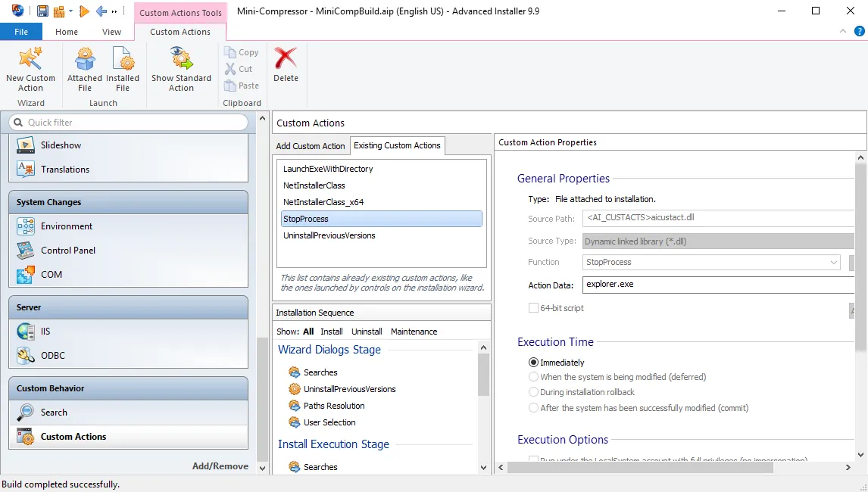This screenshot has height=492, width=868.
Task: Open the Environment page
Action: (x=129, y=226)
